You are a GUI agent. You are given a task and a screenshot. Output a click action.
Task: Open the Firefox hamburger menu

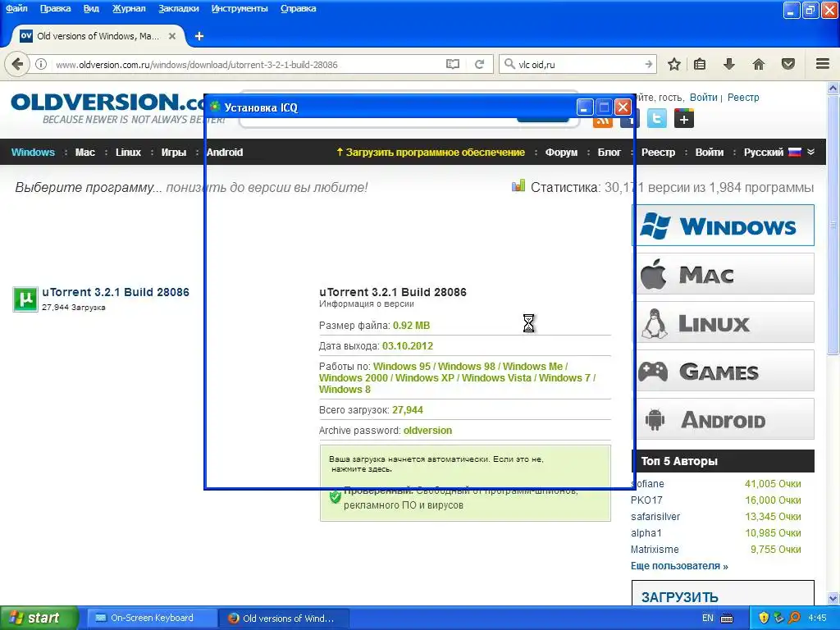pos(823,64)
